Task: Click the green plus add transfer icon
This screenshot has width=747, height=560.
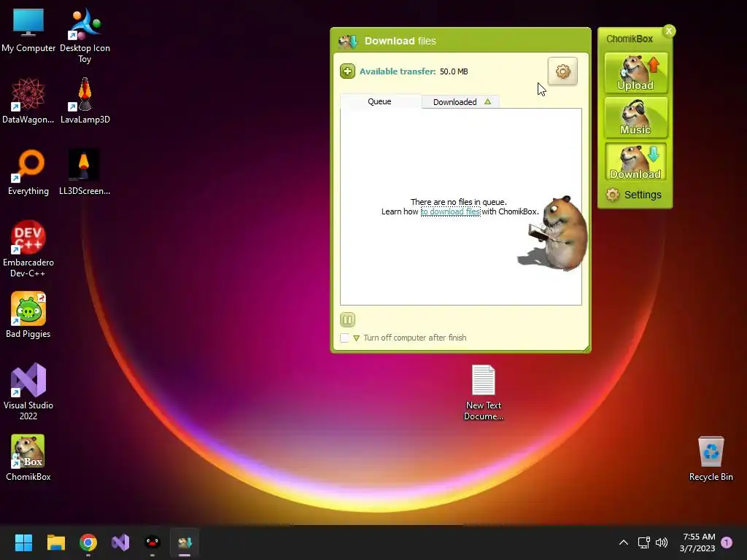Action: (x=347, y=71)
